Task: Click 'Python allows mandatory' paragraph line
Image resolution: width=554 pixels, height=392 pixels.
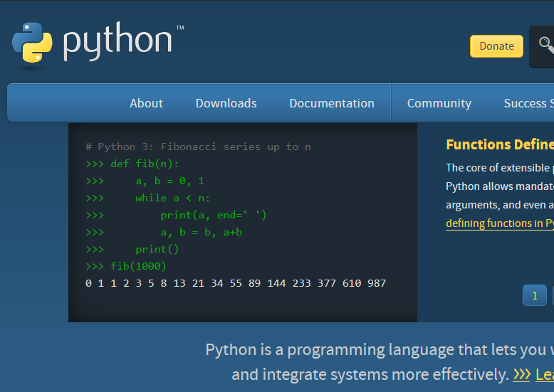Action: (500, 186)
